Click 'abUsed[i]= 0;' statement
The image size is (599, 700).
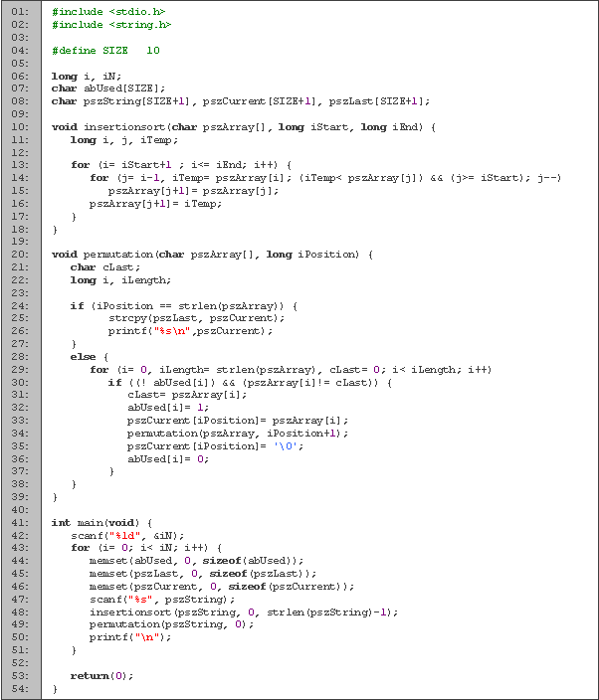point(168,459)
